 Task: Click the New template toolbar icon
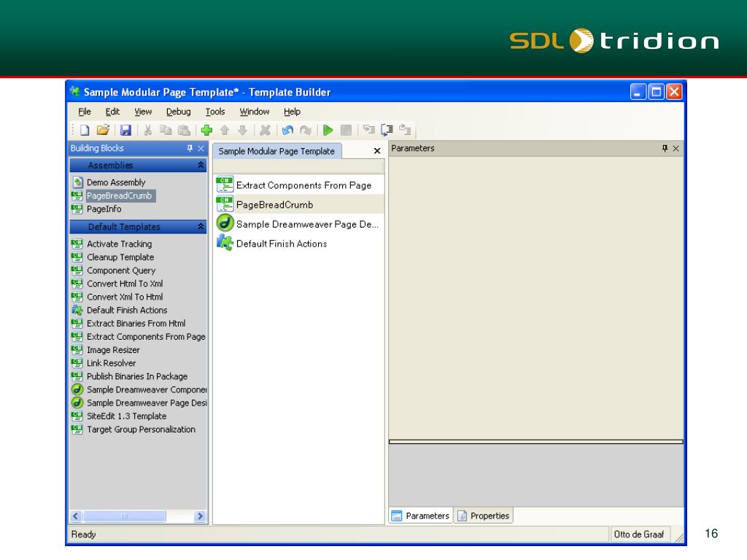(x=85, y=131)
